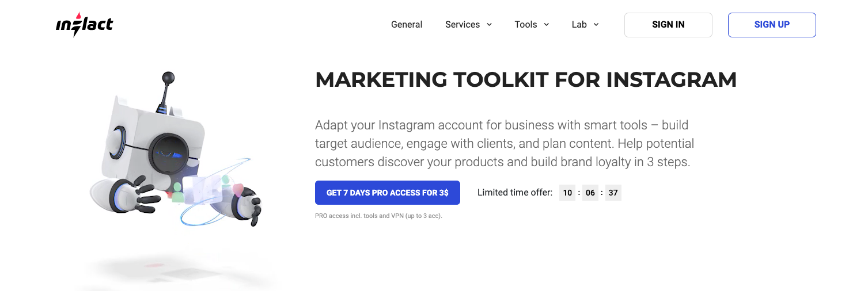The height and width of the screenshot is (291, 868).
Task: Expand the chevron next to Tools
Action: pyautogui.click(x=546, y=25)
